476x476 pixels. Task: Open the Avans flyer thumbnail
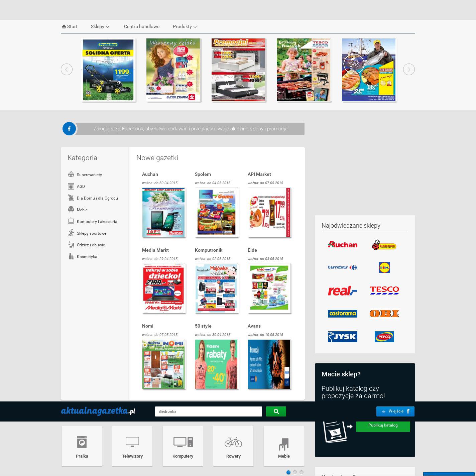(x=269, y=364)
